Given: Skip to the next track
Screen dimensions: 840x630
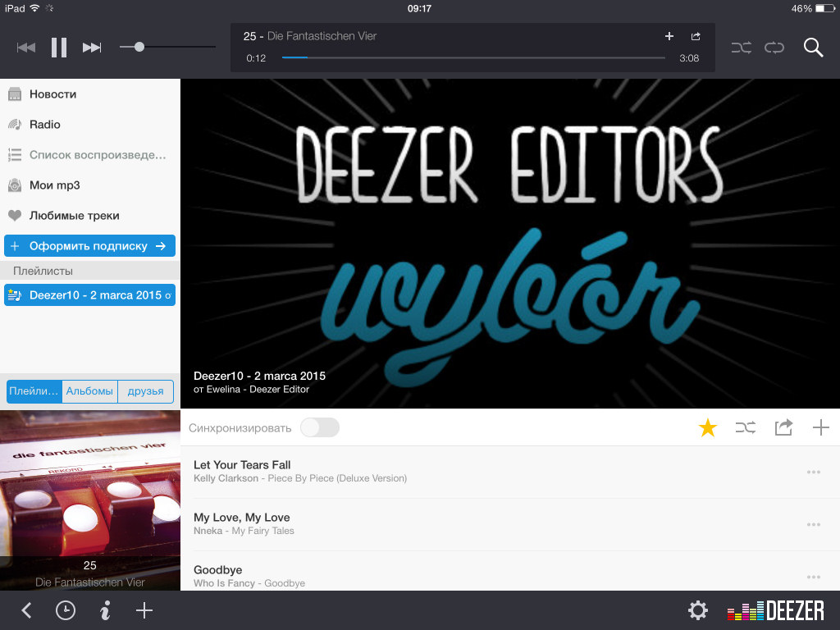Looking at the screenshot, I should click(91, 48).
